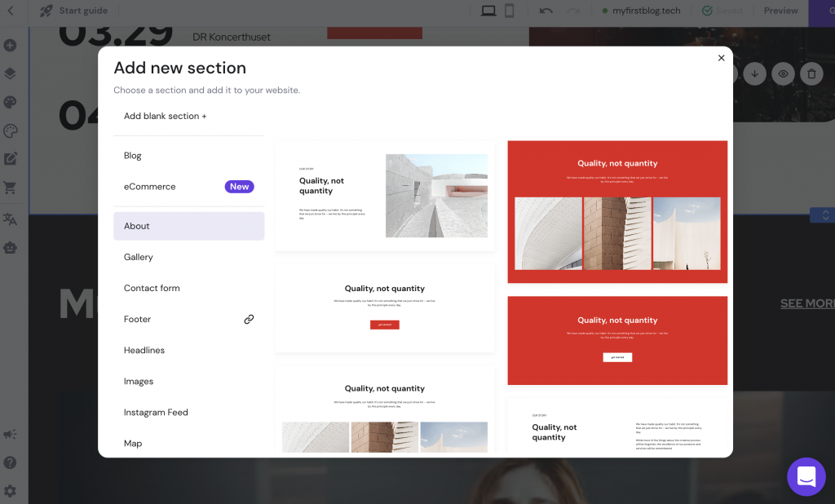The image size is (835, 504).
Task: Open the translate languages icon in sidebar
Action: pos(10,219)
